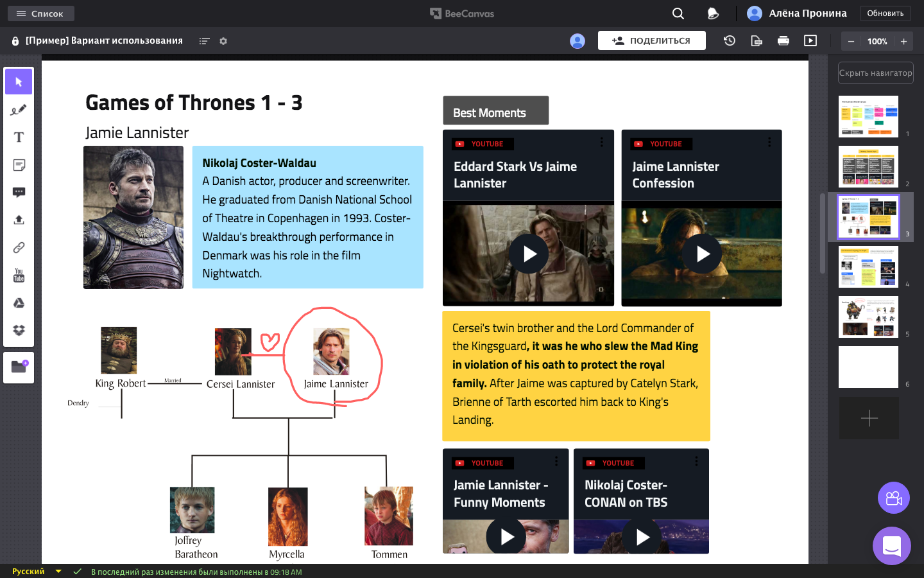Image resolution: width=924 pixels, height=578 pixels.
Task: Play Jamie Lannister - Funny Moments video
Action: (506, 536)
